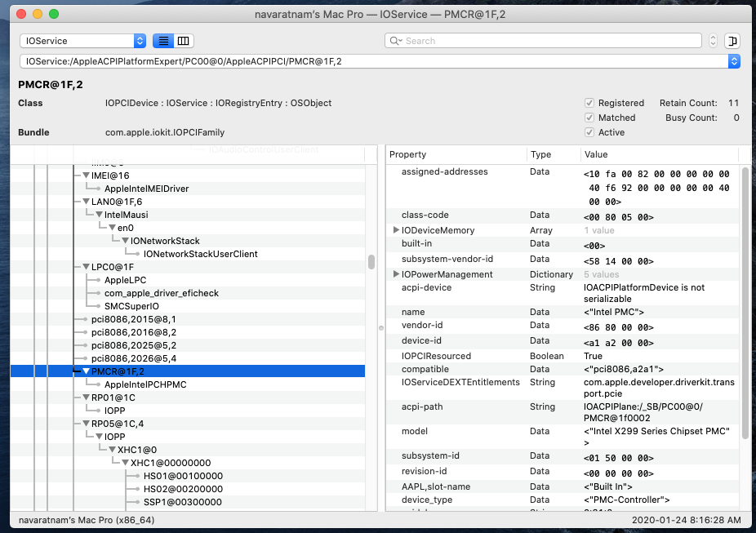Click the search magnifier icon

tap(396, 41)
